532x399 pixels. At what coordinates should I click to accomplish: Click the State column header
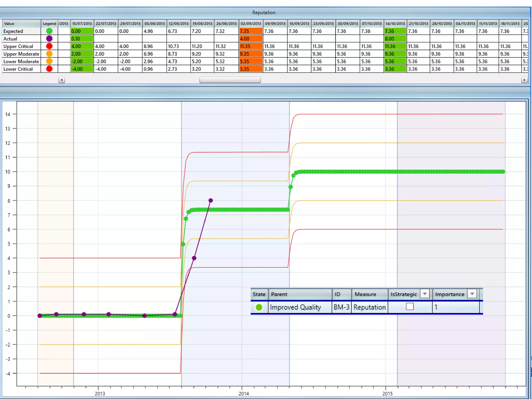pyautogui.click(x=259, y=294)
